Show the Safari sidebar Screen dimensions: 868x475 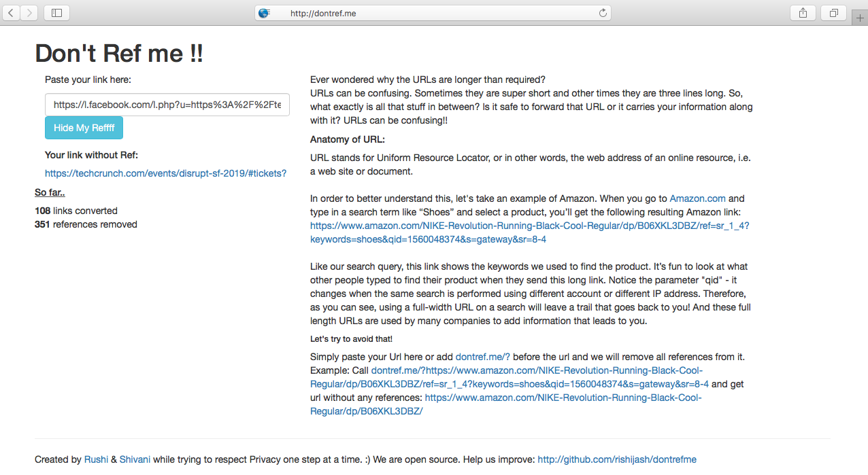56,13
